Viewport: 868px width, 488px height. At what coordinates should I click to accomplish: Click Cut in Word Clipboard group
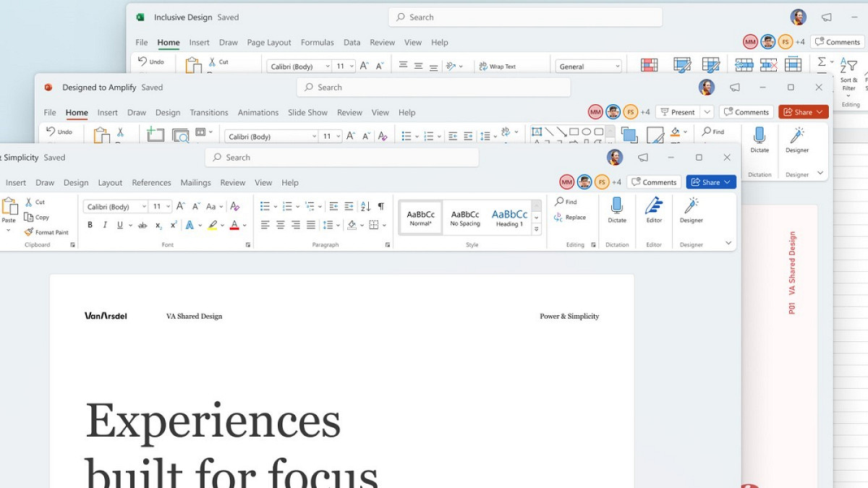point(35,202)
